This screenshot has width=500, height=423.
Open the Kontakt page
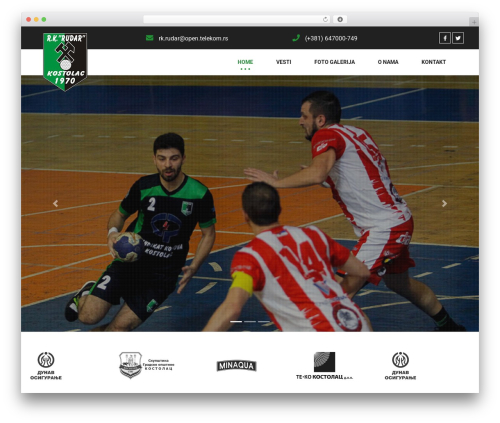pyautogui.click(x=434, y=62)
